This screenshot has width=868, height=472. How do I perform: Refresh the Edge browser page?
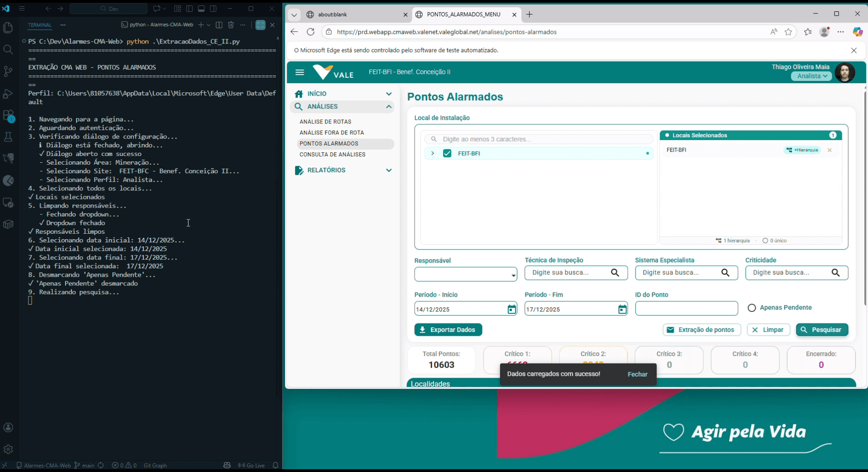pos(310,32)
